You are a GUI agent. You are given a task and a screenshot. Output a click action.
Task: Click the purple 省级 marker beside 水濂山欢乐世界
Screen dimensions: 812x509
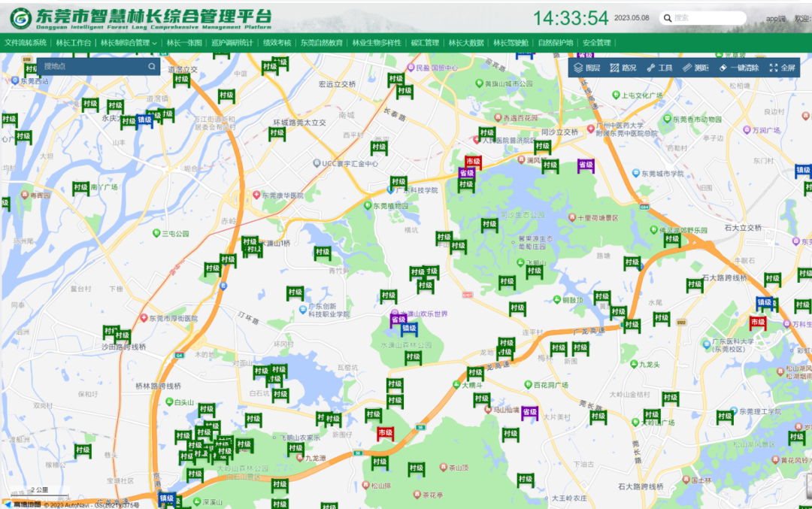tap(398, 320)
